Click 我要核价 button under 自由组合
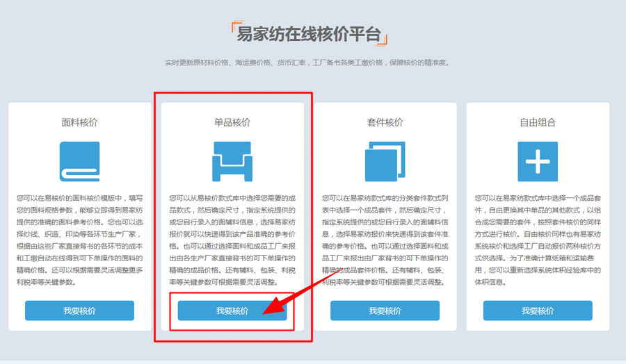 (538, 311)
